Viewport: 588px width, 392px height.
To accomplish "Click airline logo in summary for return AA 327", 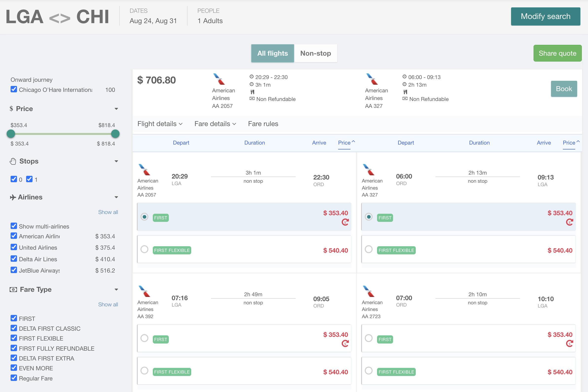I will 372,79.
